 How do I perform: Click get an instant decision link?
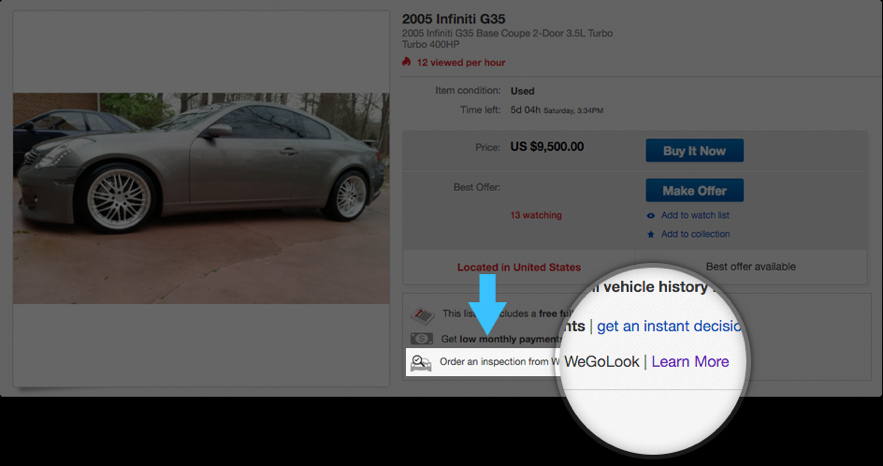[x=668, y=326]
